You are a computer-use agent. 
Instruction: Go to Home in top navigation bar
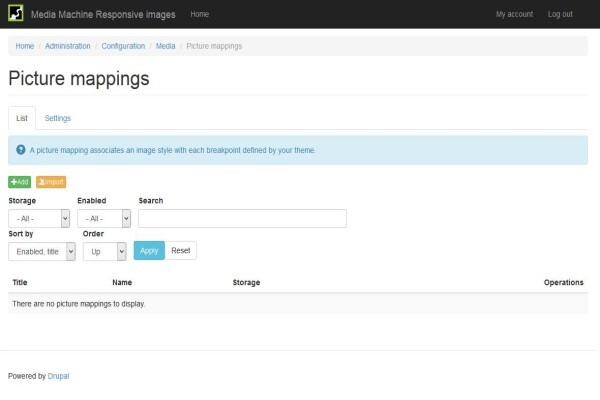point(200,14)
